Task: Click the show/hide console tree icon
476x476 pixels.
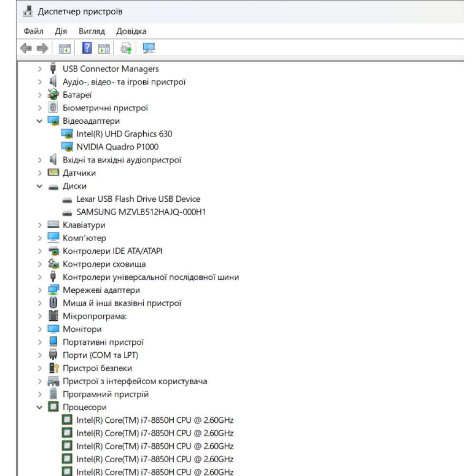Action: pos(65,49)
